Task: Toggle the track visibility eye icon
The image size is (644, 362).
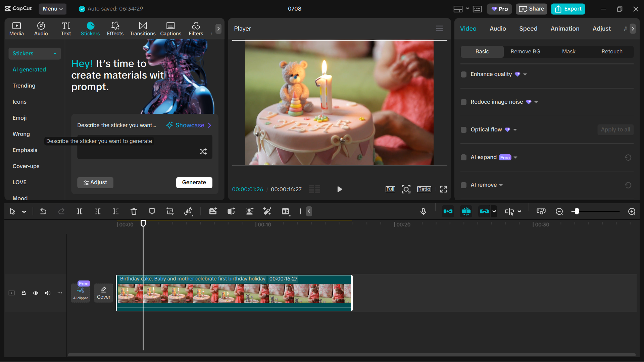Action: [36, 293]
